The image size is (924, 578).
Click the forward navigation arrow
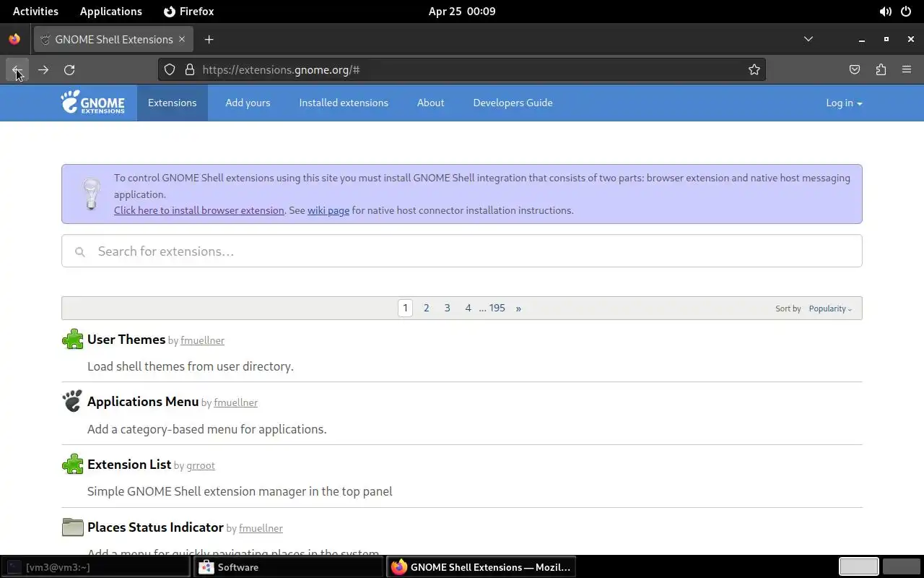click(x=43, y=69)
